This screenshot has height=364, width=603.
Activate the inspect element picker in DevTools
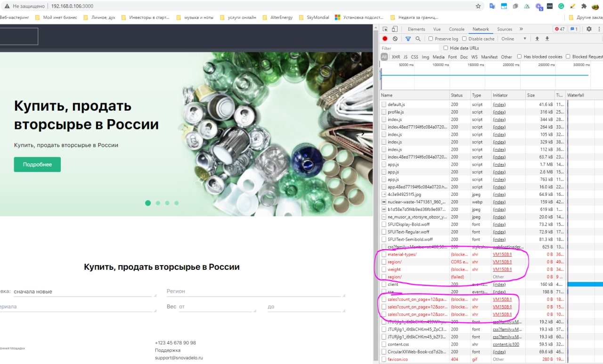click(x=385, y=29)
